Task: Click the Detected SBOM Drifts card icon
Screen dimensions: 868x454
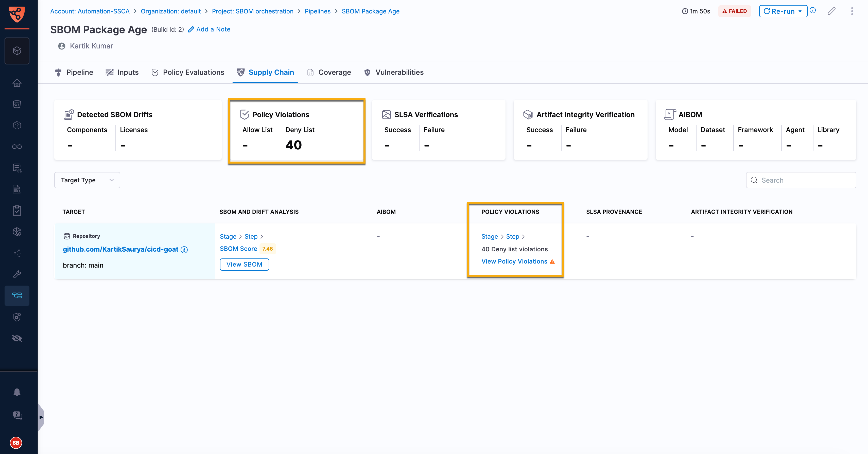Action: coord(69,115)
